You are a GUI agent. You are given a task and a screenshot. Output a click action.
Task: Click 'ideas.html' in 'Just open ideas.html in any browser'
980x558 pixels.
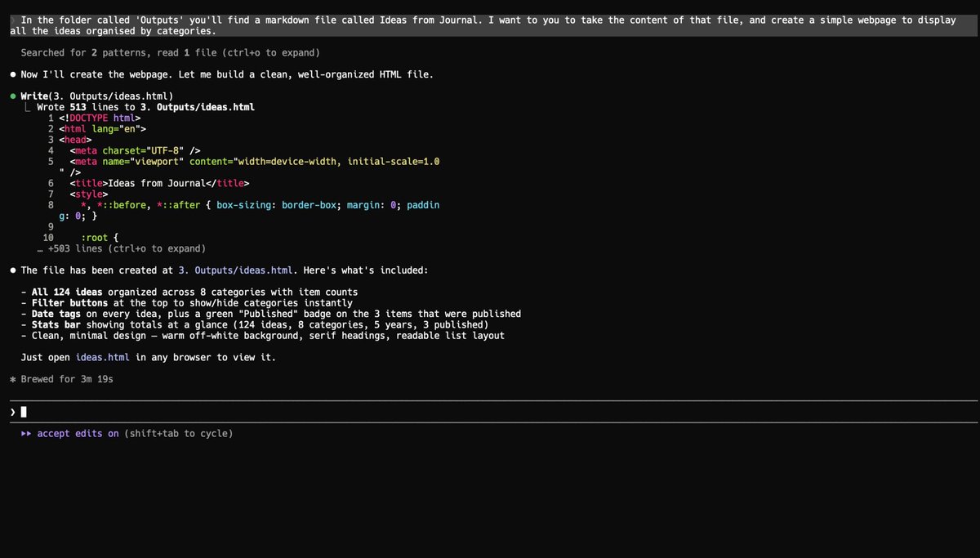coord(103,358)
